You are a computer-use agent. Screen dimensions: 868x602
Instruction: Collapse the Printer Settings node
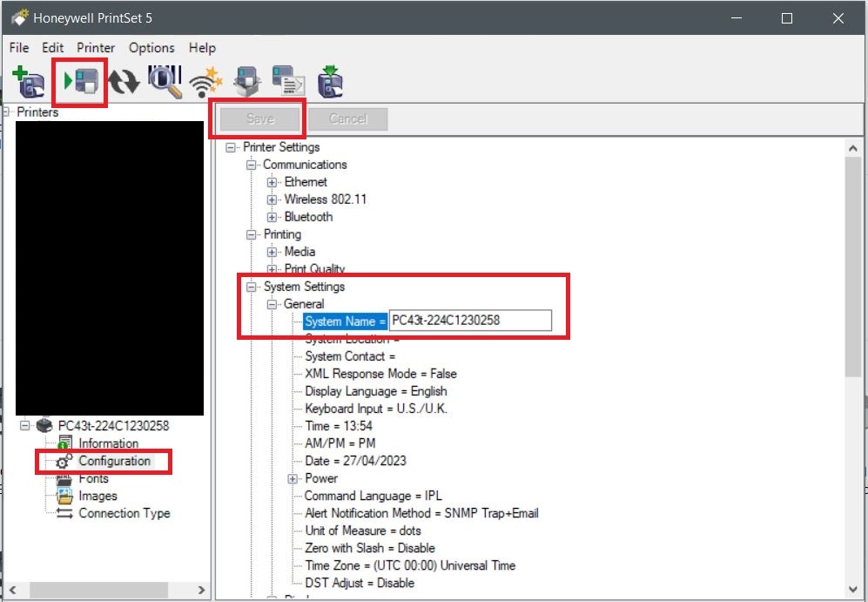231,147
